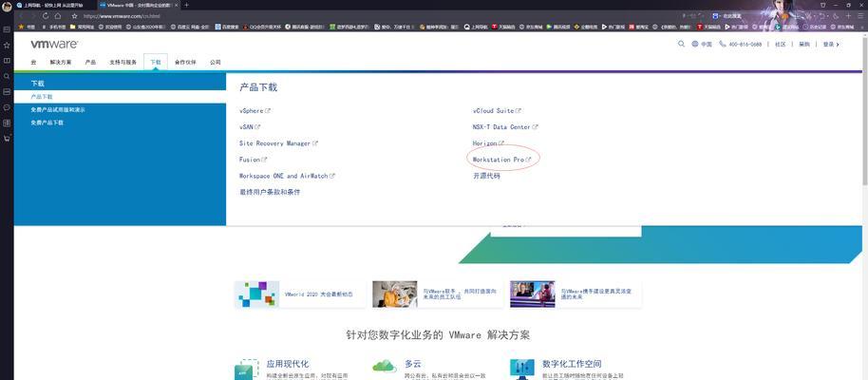Open the 多云 heading
Viewport: 868px width, 380px height.
[x=413, y=364]
